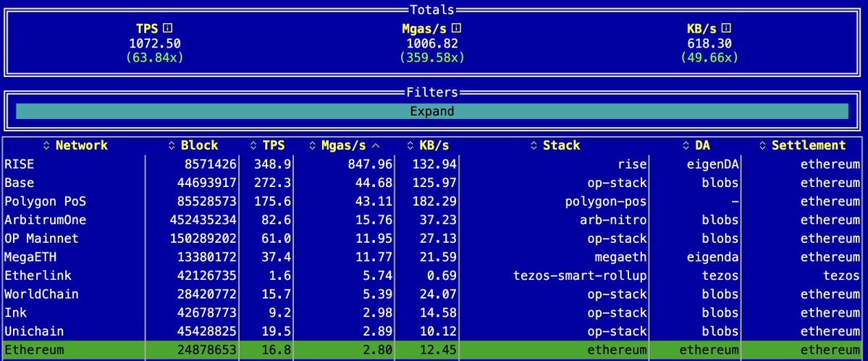Sort the table by Network column
Viewport: 868px width, 361px height.
[x=75, y=145]
